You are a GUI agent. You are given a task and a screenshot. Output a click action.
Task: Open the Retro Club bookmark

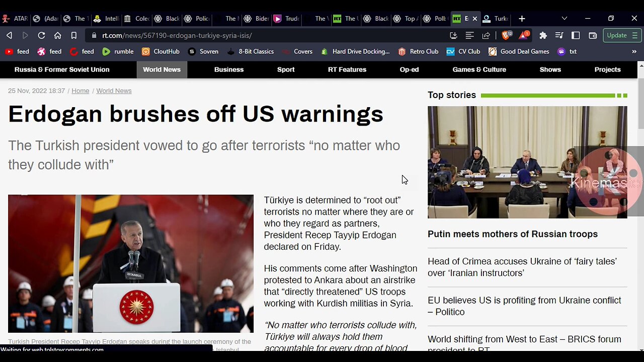(x=418, y=51)
